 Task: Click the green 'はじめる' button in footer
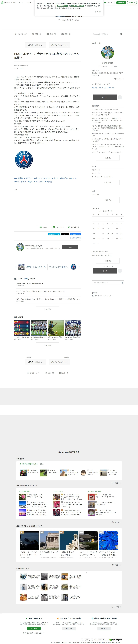(34, 628)
